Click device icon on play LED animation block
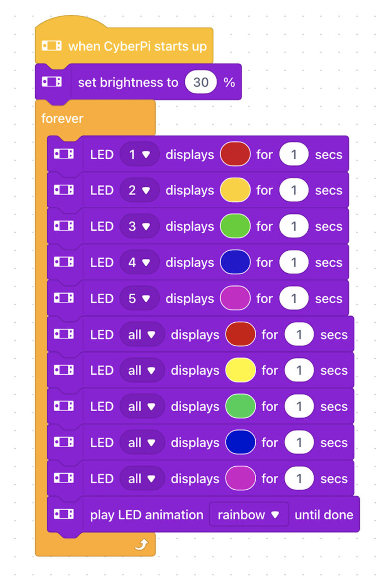392x576 pixels. pos(64,514)
